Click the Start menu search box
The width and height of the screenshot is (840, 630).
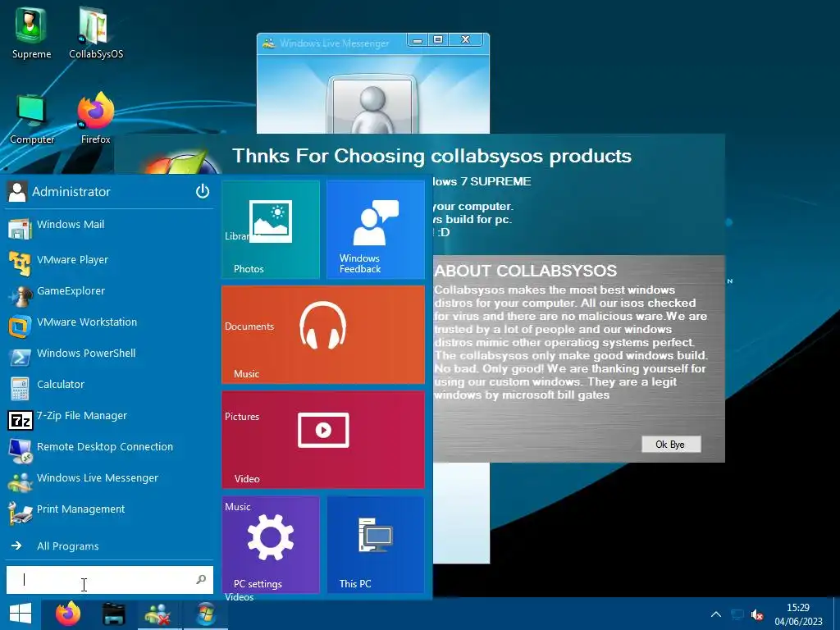pyautogui.click(x=109, y=580)
